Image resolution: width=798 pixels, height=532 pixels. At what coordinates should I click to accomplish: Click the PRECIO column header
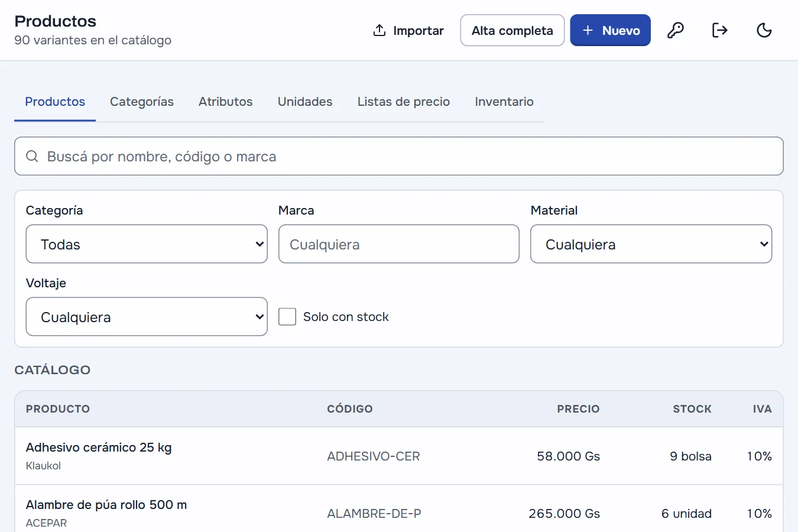click(578, 409)
